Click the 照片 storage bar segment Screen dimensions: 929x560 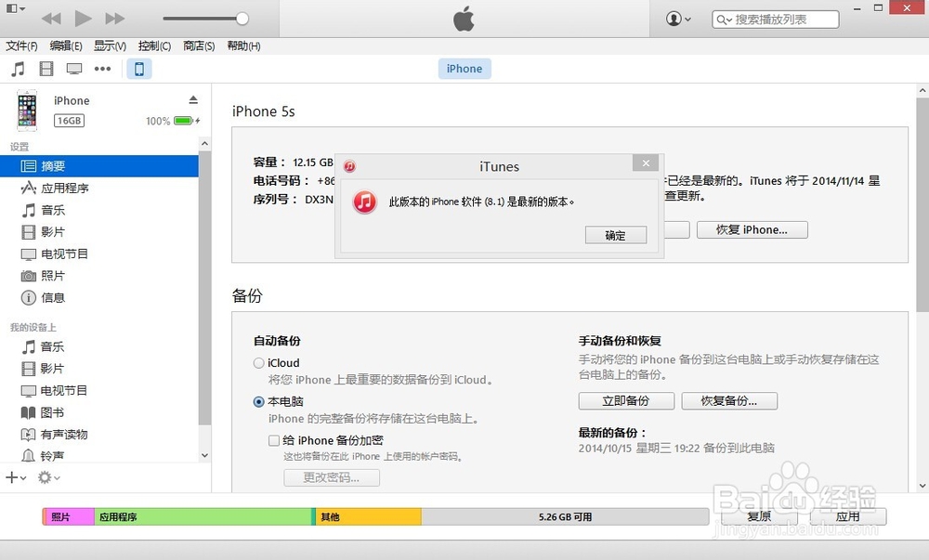[x=69, y=516]
